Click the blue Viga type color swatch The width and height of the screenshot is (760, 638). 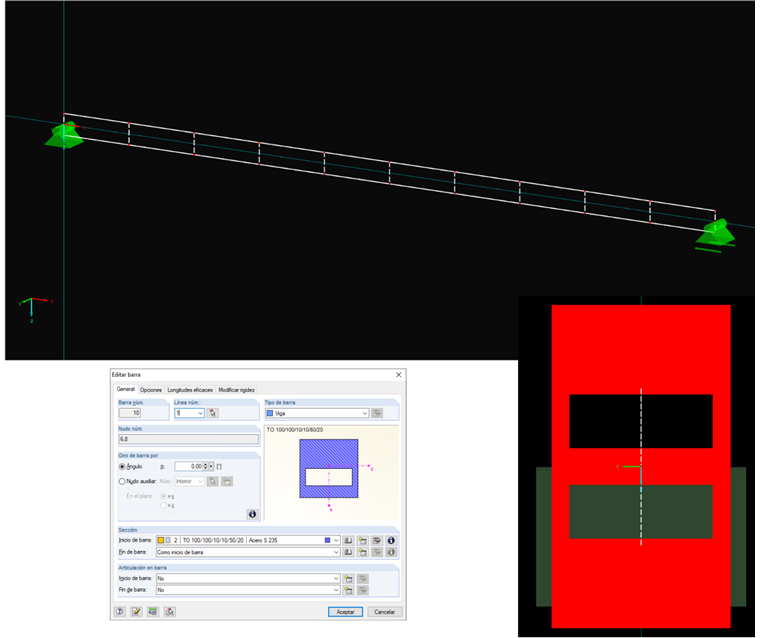pos(270,413)
